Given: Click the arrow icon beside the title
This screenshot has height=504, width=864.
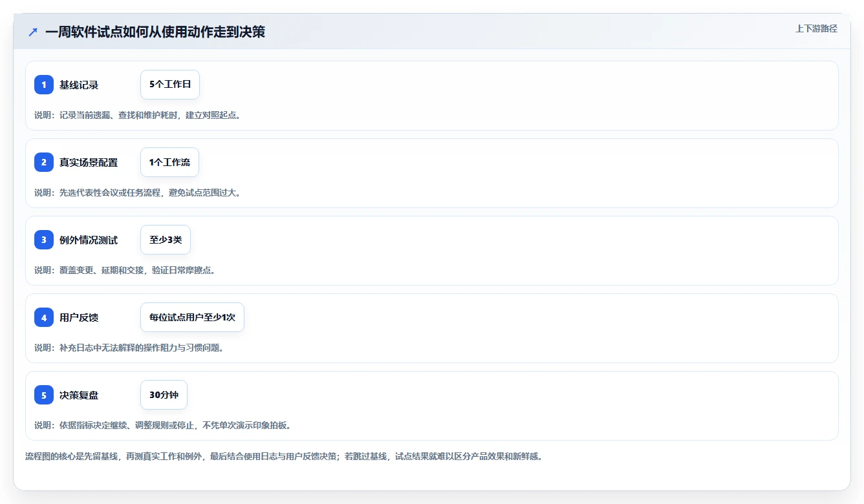Looking at the screenshot, I should [33, 32].
